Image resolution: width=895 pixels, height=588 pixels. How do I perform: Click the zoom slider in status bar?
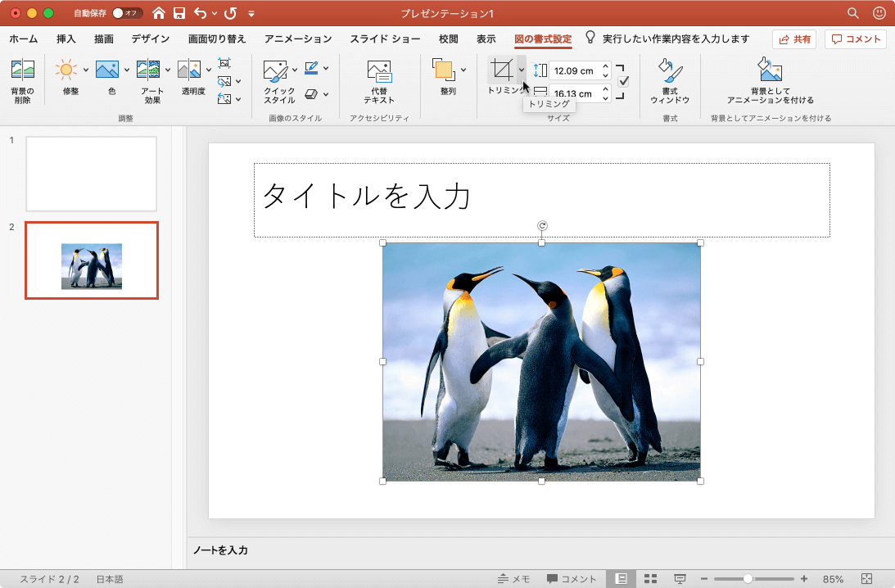[x=748, y=579]
